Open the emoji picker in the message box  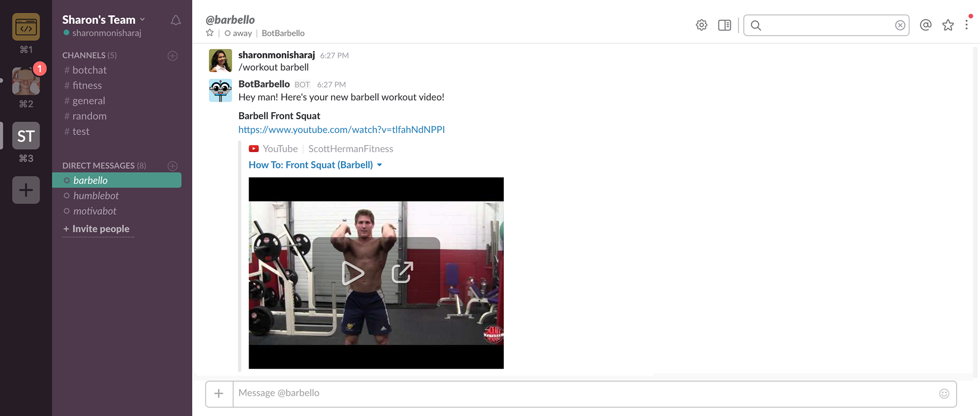[944, 394]
